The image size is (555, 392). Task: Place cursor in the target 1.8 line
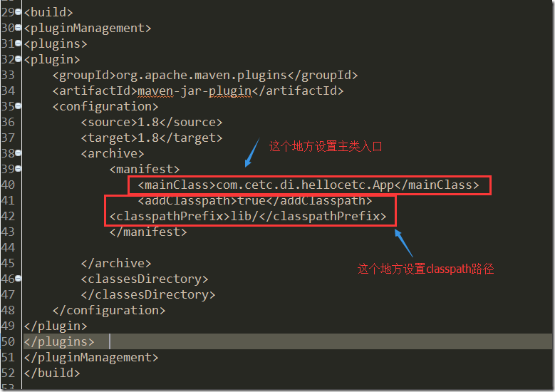[151, 138]
